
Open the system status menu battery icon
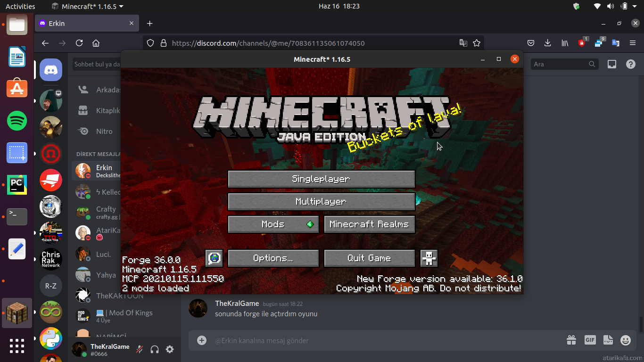click(624, 6)
